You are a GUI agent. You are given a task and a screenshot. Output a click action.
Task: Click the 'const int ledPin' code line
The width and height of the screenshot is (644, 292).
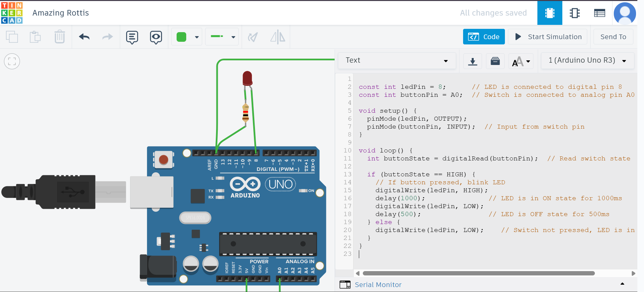402,87
